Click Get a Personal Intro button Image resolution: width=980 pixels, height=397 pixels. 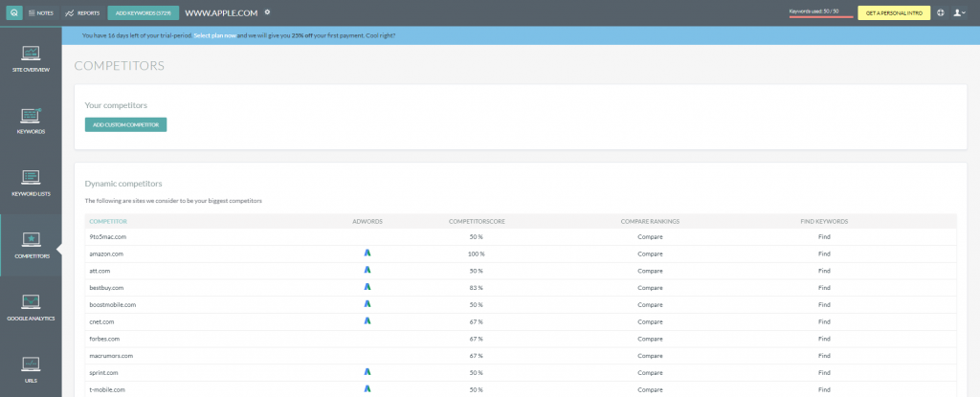pyautogui.click(x=894, y=13)
